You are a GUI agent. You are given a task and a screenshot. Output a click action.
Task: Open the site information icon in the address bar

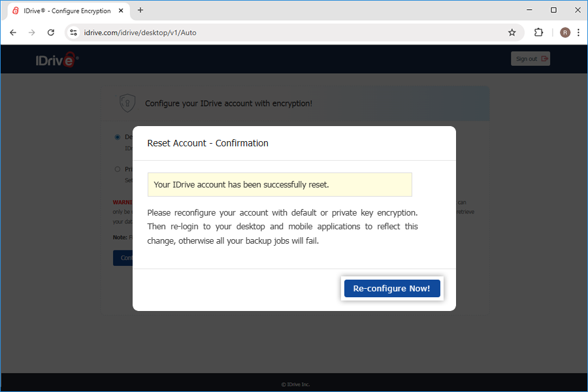[x=74, y=33]
